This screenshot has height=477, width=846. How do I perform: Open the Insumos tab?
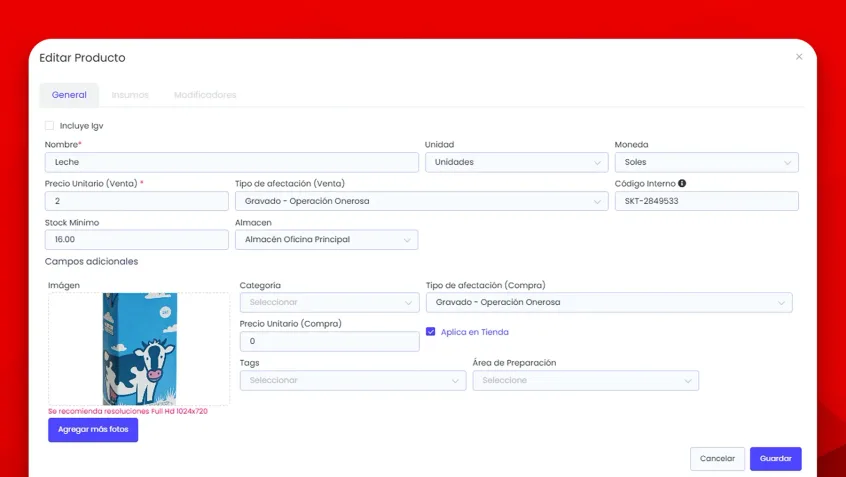tap(130, 95)
